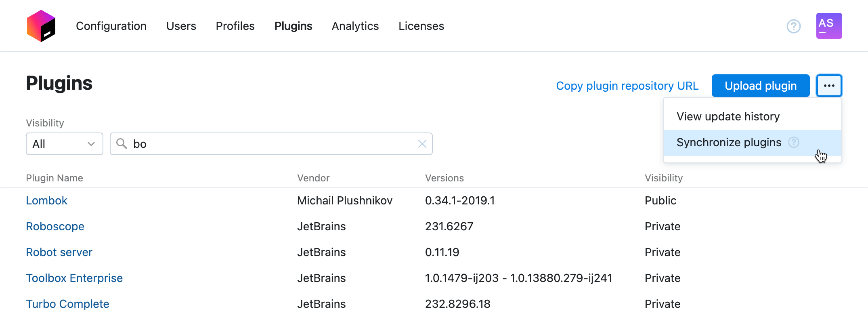Open the help question mark icon in header
This screenshot has height=324, width=868.
[794, 26]
